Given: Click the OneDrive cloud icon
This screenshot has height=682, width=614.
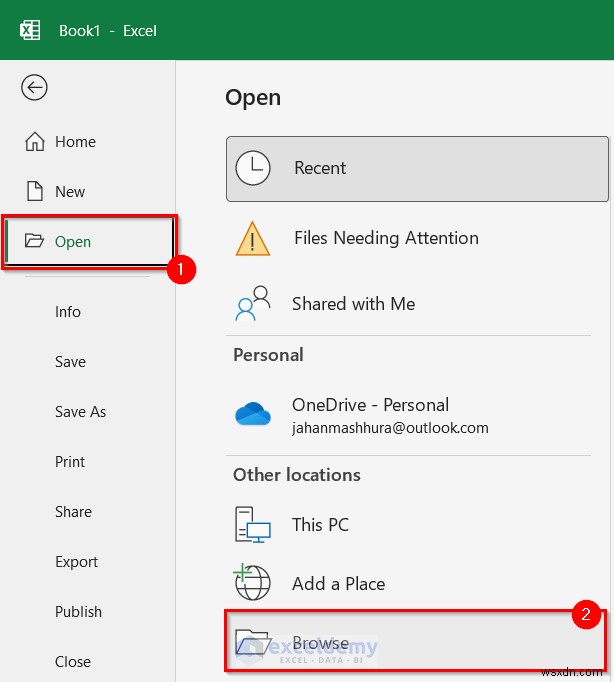Looking at the screenshot, I should [253, 414].
